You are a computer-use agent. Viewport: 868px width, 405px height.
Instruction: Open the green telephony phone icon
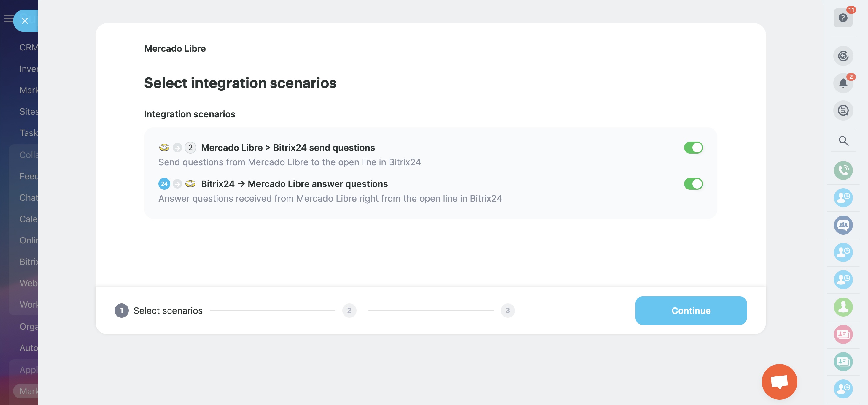(843, 170)
